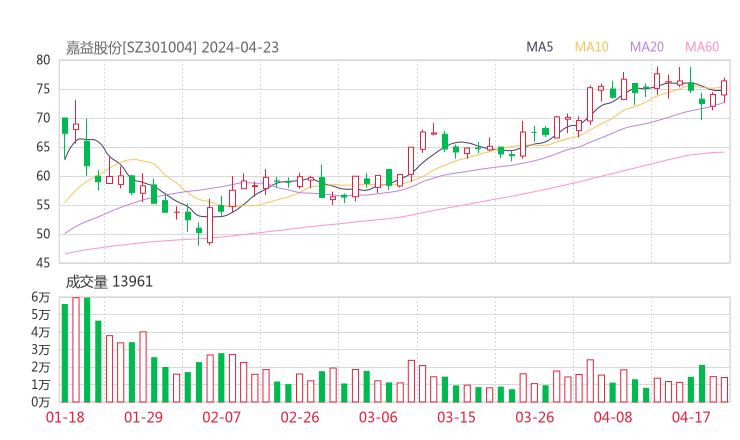Click the 5万 volume axis label

pos(41,314)
